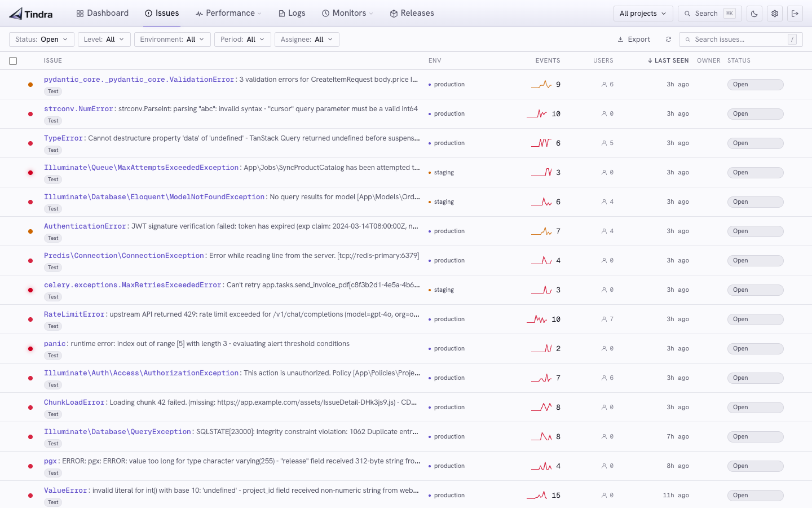The height and width of the screenshot is (508, 812).
Task: Click the logout icon
Action: tap(795, 14)
